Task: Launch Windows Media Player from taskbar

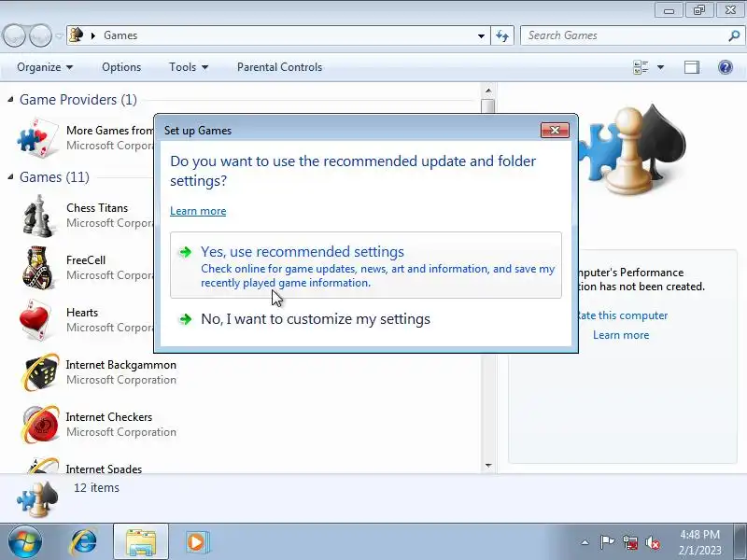Action: pos(196,542)
